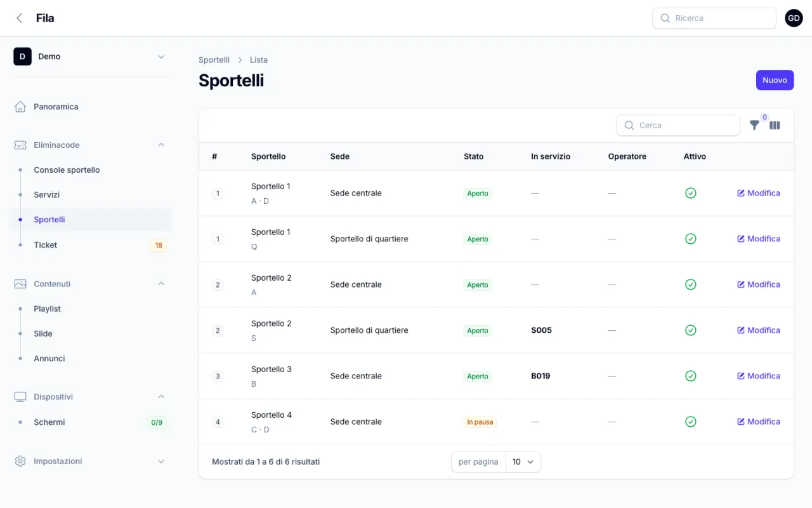Go to Panoramica in the sidebar
Image resolution: width=812 pixels, height=508 pixels.
coord(90,107)
